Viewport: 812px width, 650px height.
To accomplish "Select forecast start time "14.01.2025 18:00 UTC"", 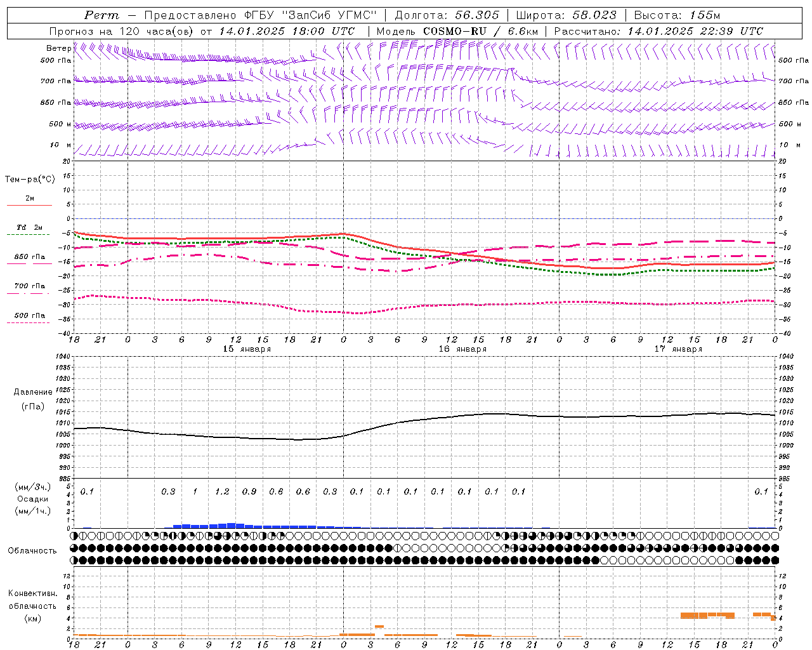I will (x=287, y=31).
